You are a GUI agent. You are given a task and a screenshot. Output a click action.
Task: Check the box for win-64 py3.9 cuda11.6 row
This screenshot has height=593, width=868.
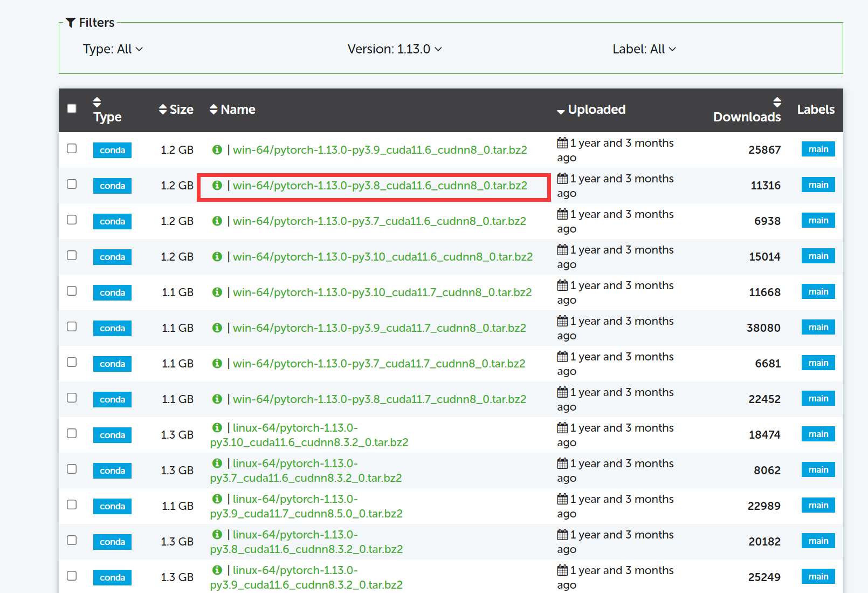72,148
